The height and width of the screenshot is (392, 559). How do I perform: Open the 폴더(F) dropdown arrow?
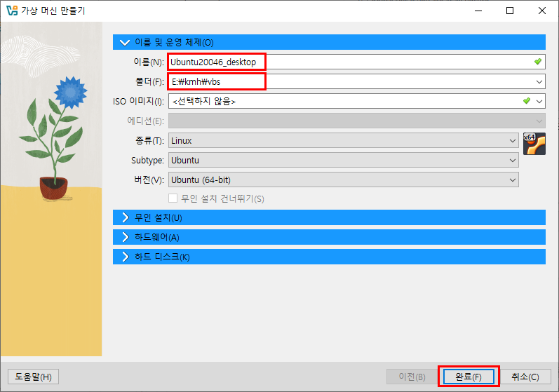pos(539,81)
